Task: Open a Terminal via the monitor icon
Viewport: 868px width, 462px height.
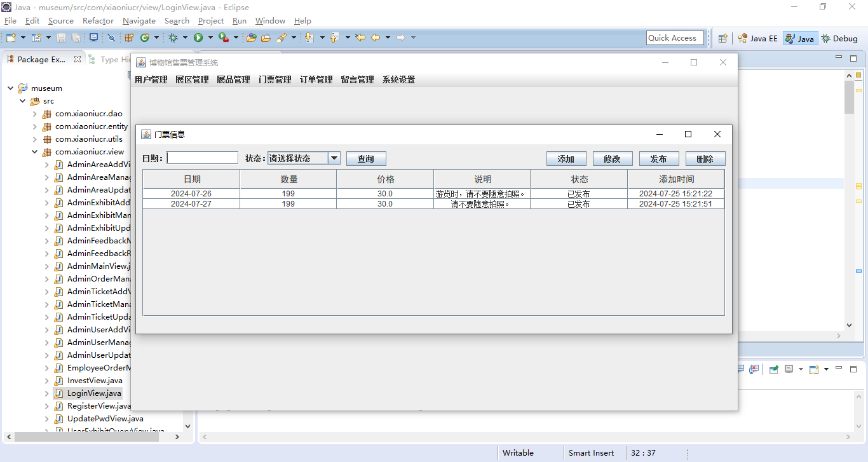Action: click(93, 37)
